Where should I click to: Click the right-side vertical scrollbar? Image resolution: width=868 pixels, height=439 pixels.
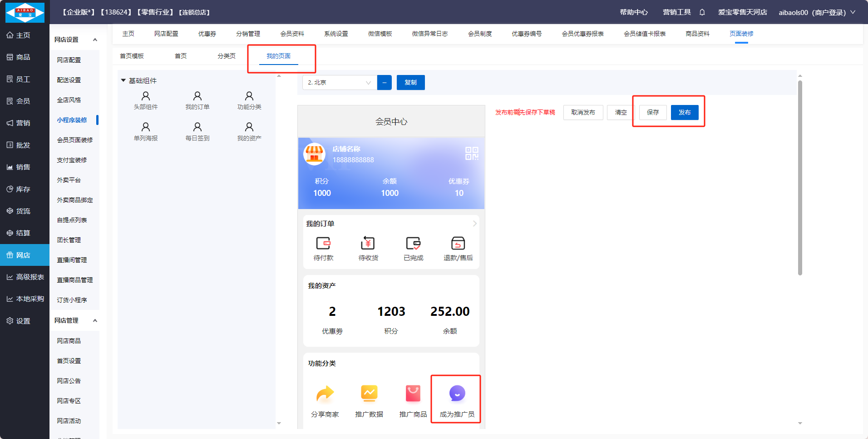point(800,177)
